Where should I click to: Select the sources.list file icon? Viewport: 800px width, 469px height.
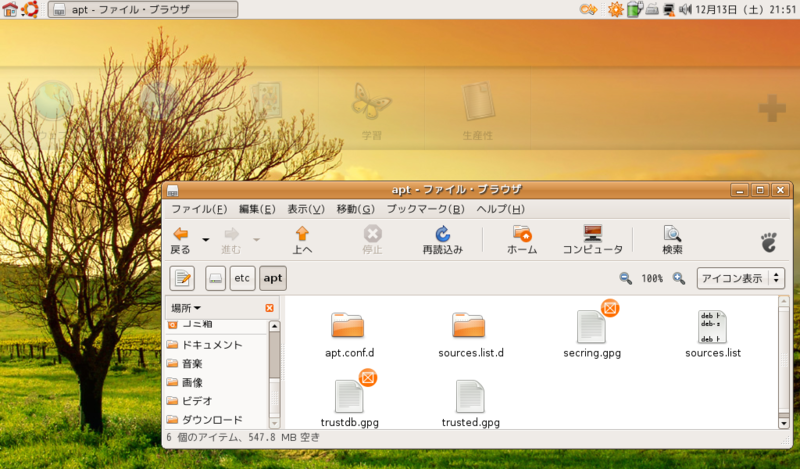pos(712,327)
